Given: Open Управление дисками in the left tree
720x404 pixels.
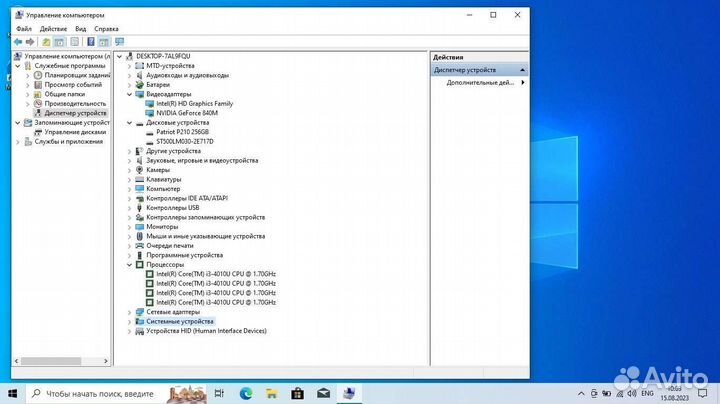Looking at the screenshot, I should pyautogui.click(x=75, y=132).
